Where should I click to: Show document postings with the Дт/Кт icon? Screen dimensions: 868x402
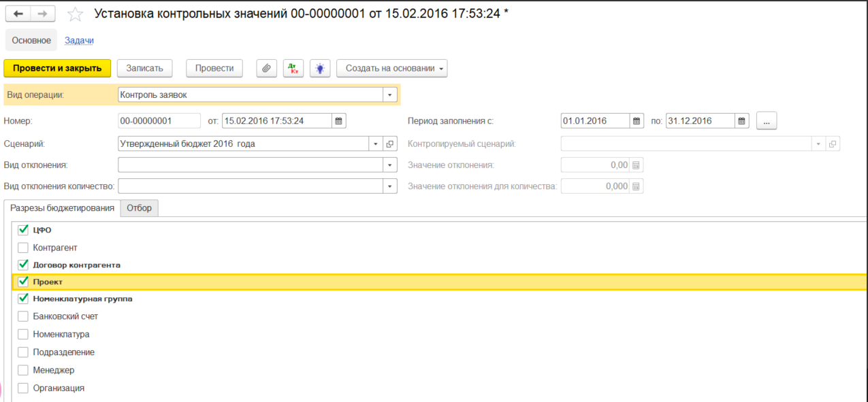pyautogui.click(x=293, y=68)
